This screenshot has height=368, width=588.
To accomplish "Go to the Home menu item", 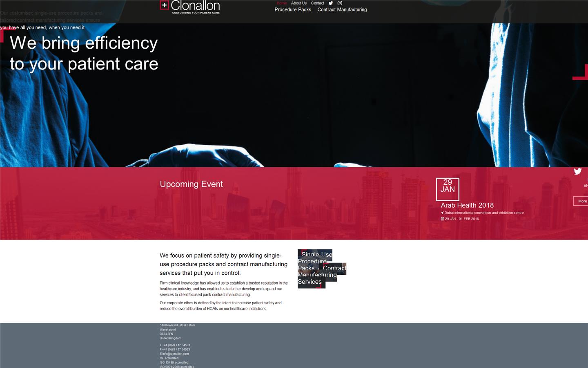I will click(x=282, y=3).
